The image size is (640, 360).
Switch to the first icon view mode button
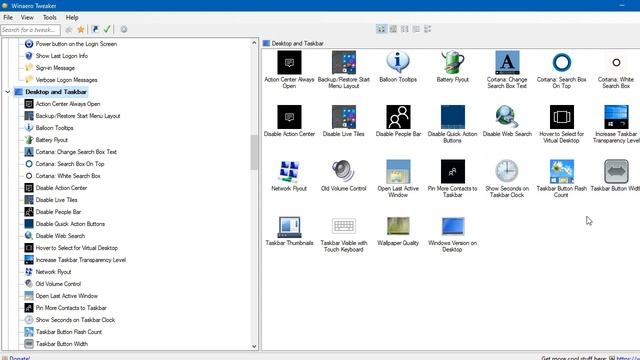381,29
